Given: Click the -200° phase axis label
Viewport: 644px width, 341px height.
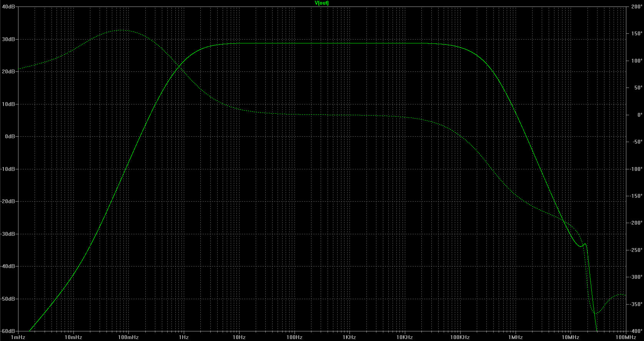Looking at the screenshot, I should tap(636, 223).
